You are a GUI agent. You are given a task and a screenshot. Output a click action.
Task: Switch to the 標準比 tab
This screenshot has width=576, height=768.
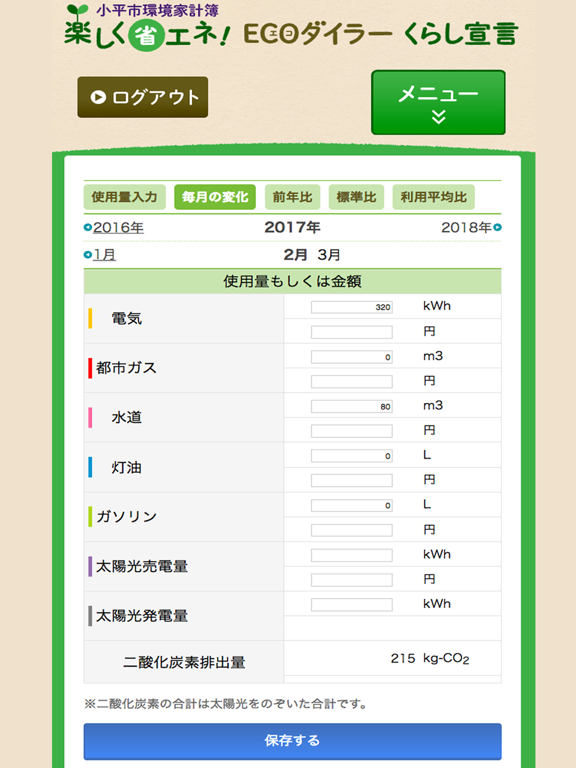coord(356,197)
